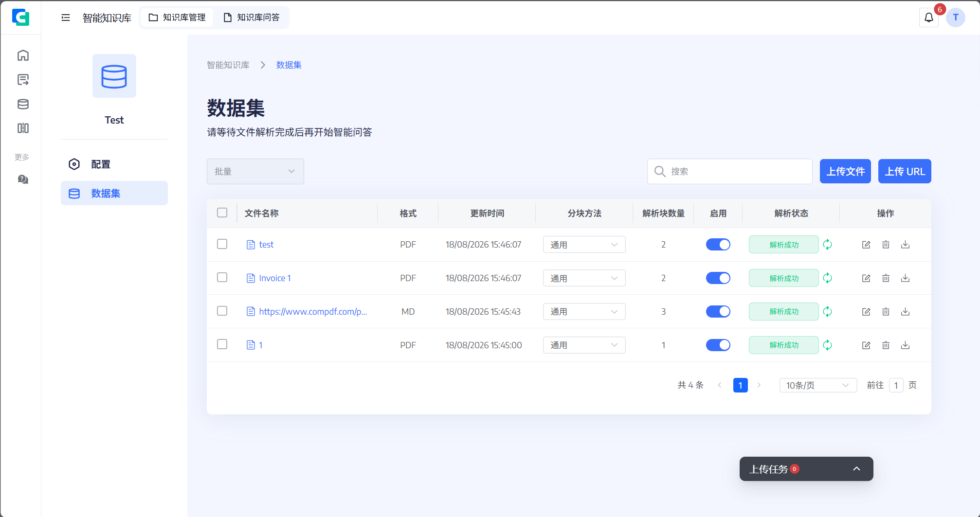Click the Test knowledge base database icon
Image resolution: width=980 pixels, height=517 pixels.
pyautogui.click(x=114, y=76)
